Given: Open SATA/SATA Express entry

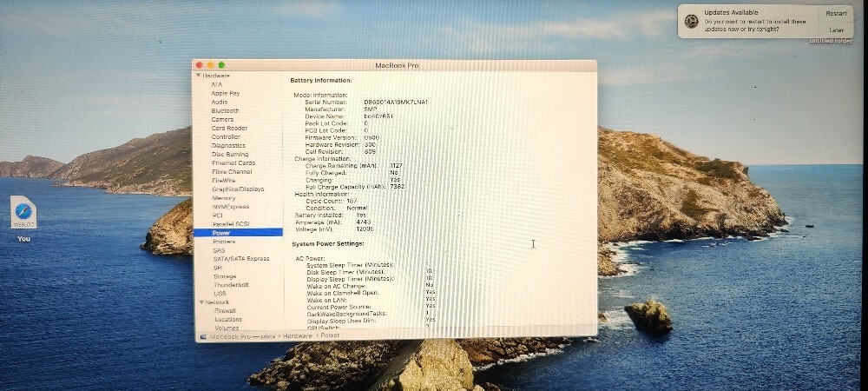Looking at the screenshot, I should [240, 259].
